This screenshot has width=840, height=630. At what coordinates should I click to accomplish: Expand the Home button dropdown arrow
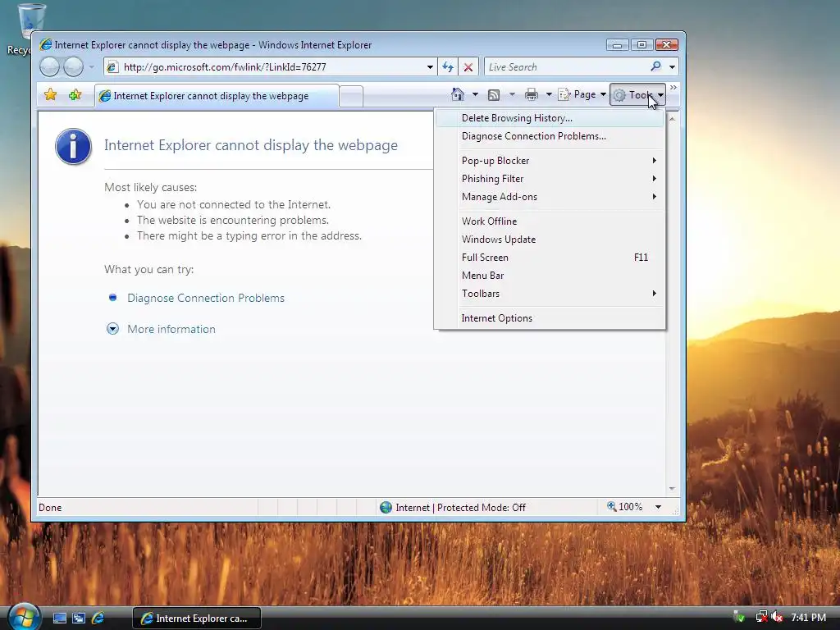(x=475, y=95)
